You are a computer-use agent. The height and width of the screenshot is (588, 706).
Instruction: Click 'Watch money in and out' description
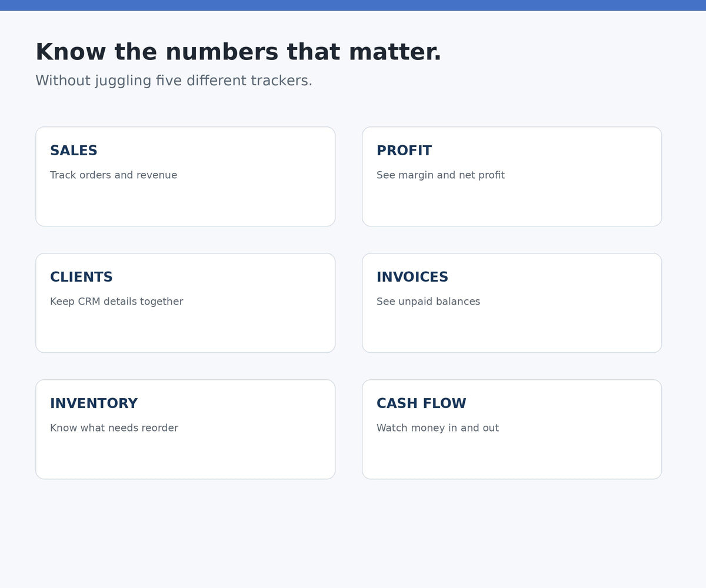coord(438,428)
